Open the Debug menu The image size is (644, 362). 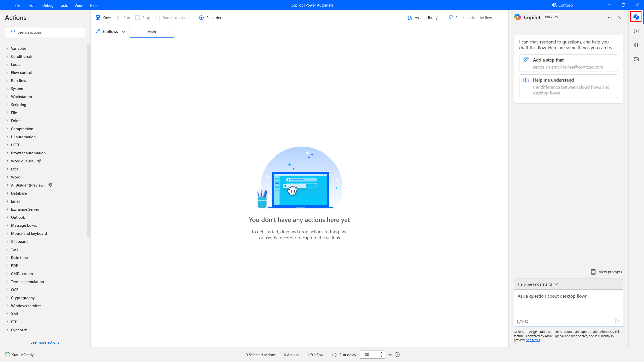pos(48,5)
